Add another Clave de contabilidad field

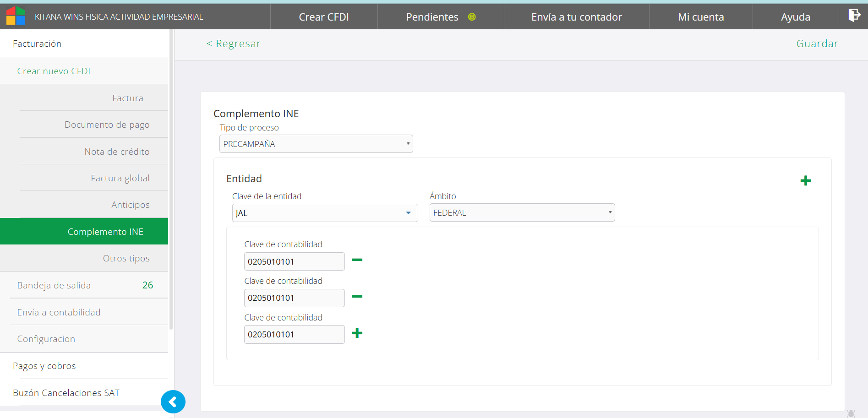pos(357,333)
